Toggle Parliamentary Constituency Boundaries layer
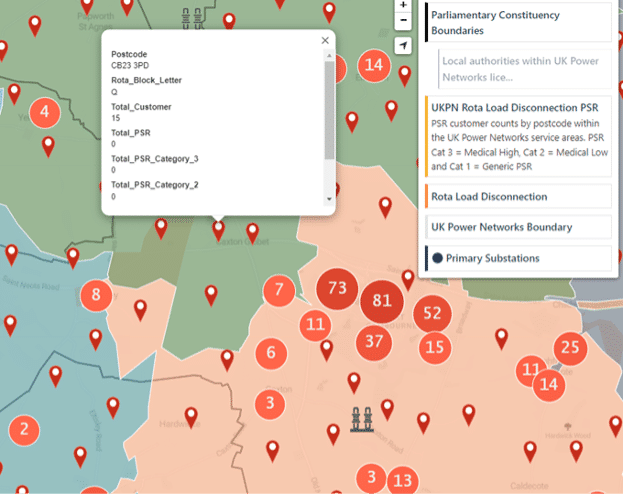The height and width of the screenshot is (495, 625). (517, 23)
